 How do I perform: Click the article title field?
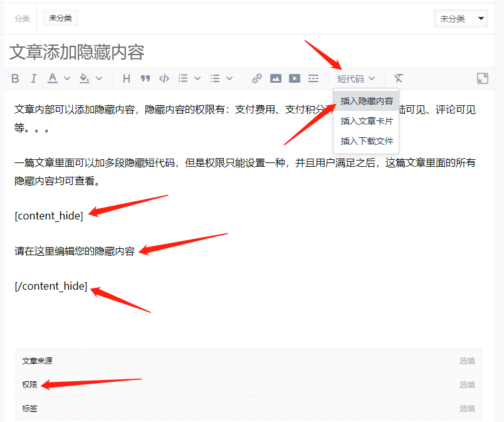tap(188, 52)
